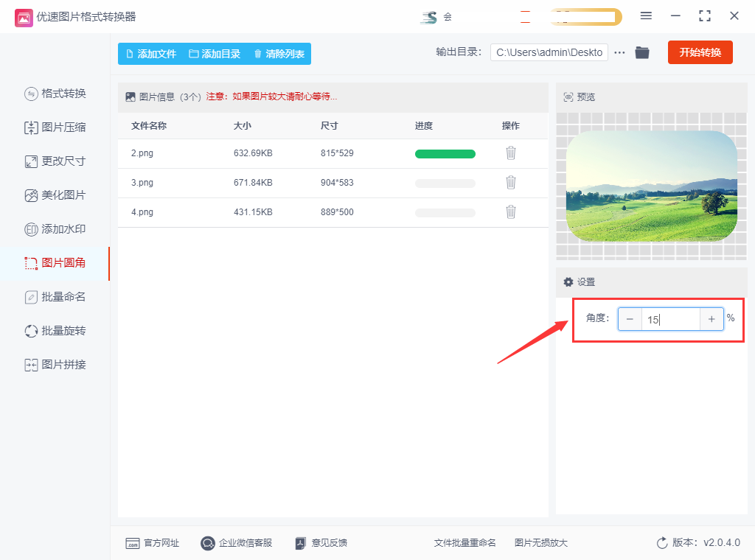Click the 大小 column header
755x560 pixels.
tap(242, 125)
